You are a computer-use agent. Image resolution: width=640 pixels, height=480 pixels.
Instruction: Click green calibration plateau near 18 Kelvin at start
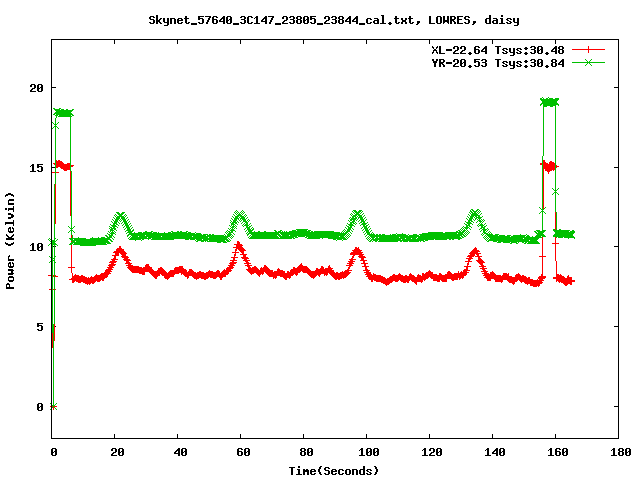[x=63, y=113]
